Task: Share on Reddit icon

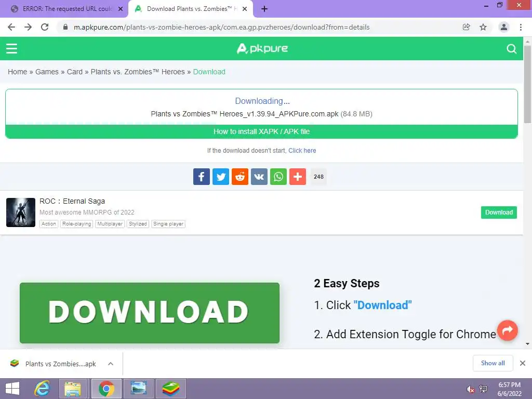Action: point(240,177)
